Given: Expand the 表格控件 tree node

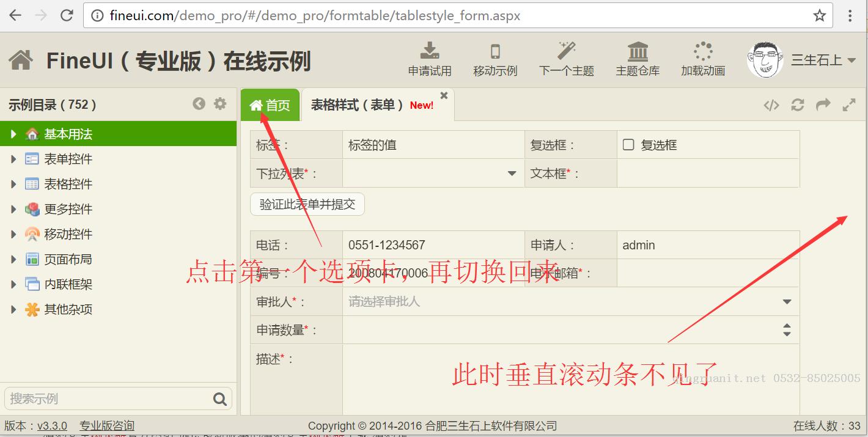Looking at the screenshot, I should [13, 184].
